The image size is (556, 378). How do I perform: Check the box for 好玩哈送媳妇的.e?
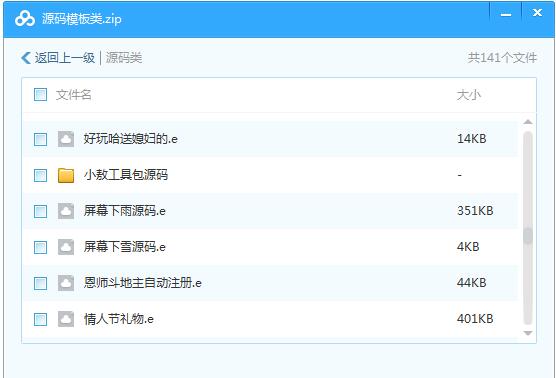40,139
